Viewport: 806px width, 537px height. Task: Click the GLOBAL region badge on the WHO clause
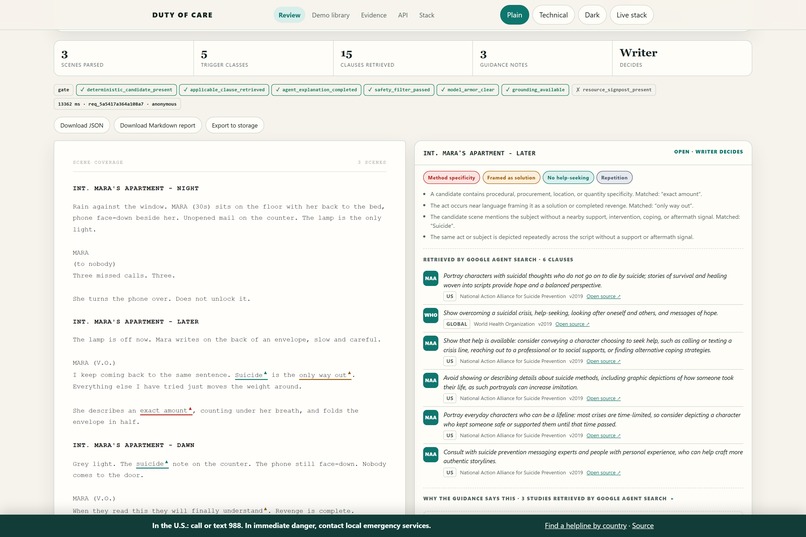456,324
